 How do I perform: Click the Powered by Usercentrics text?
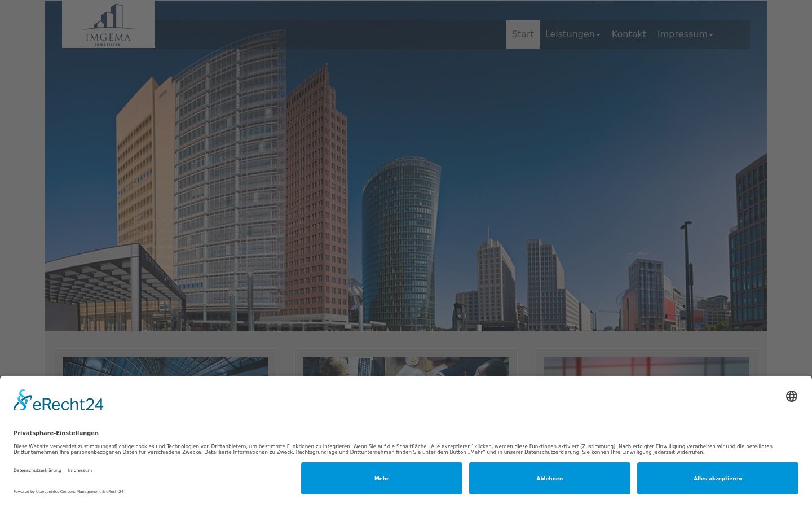[x=68, y=492]
